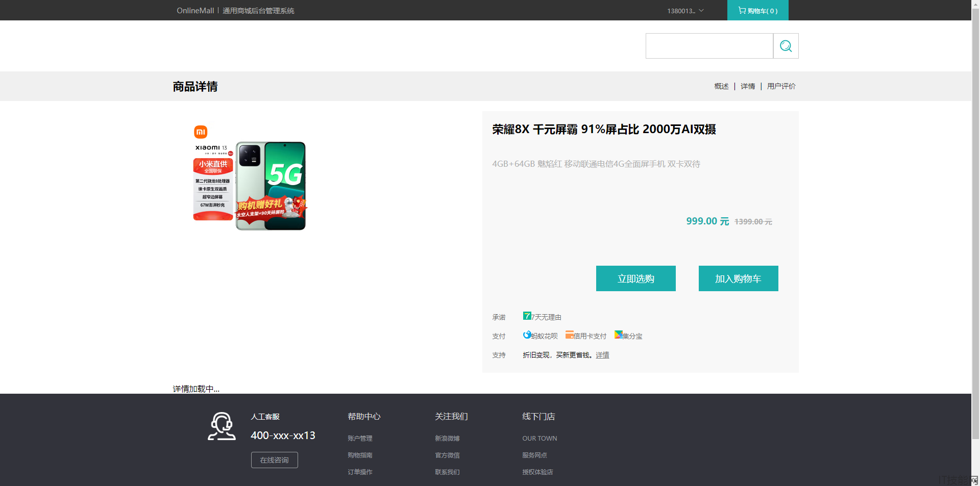This screenshot has width=980, height=486.
Task: Open the 新浪微博 follow link
Action: 447,439
